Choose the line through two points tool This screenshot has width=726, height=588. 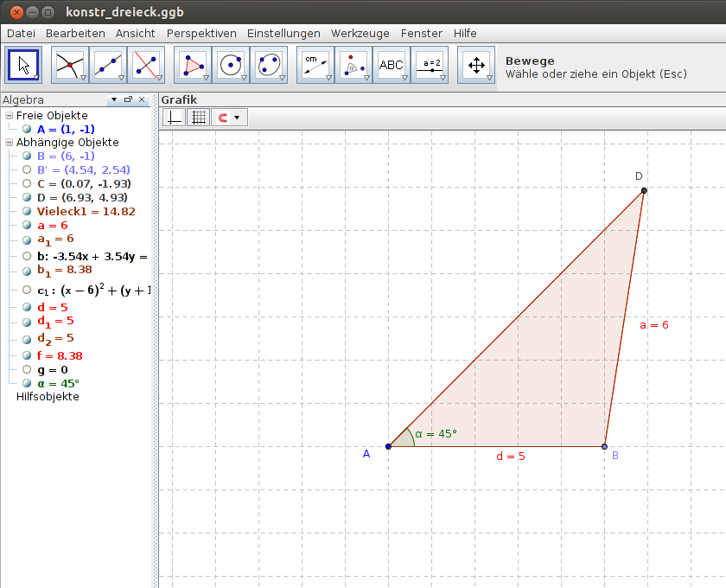[x=108, y=65]
